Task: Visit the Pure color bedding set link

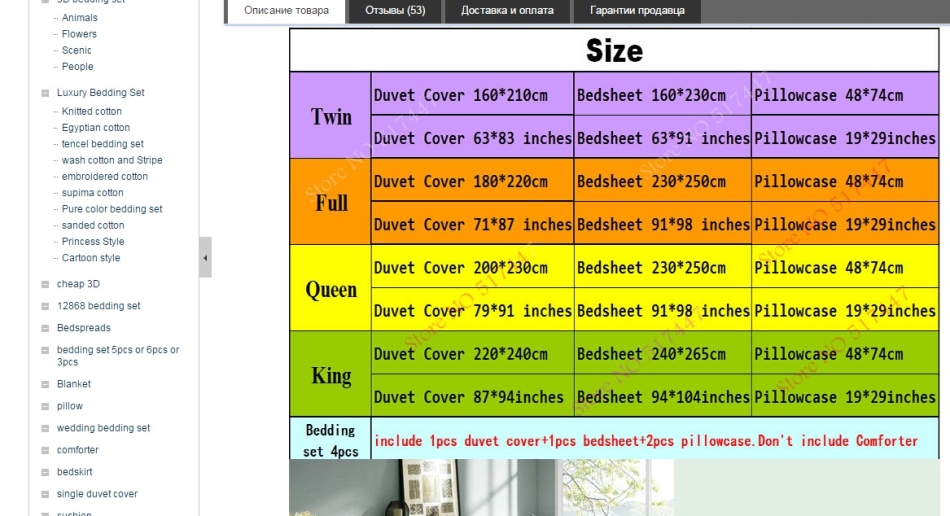Action: pos(112,209)
